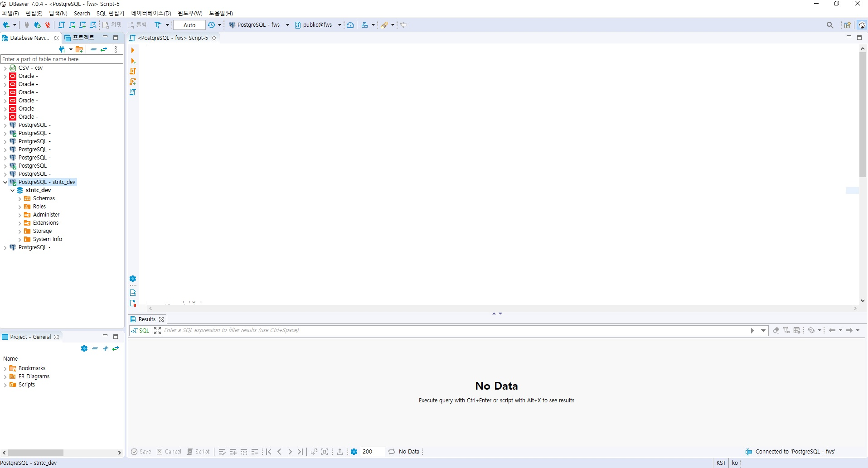The height and width of the screenshot is (468, 868).
Task: Click the 롤백 rollback button
Action: 137,25
